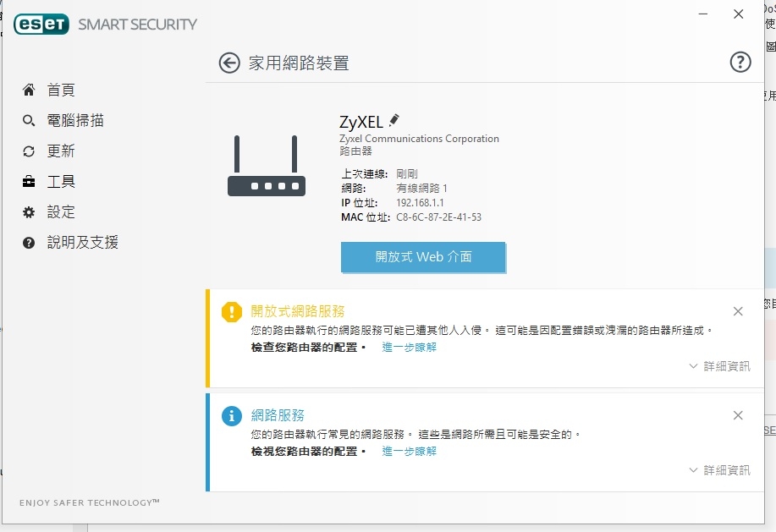Image resolution: width=776 pixels, height=532 pixels.
Task: Open 設定 gear icon in sidebar
Action: pyautogui.click(x=29, y=212)
